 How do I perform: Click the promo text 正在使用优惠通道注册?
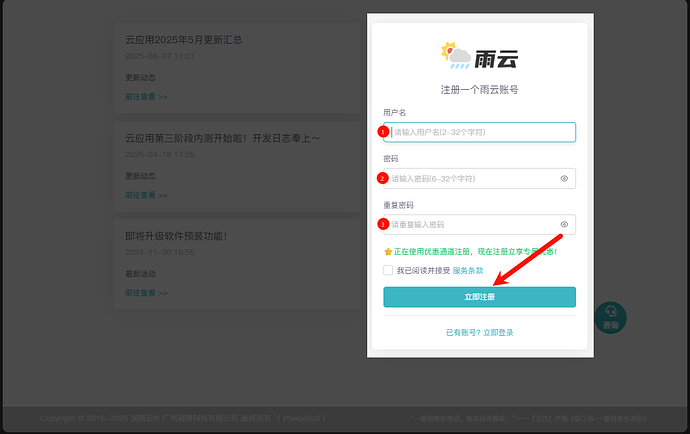coord(475,252)
